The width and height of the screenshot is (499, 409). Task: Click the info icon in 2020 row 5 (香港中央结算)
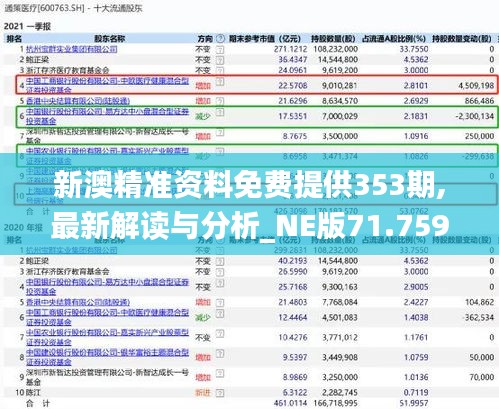[x=220, y=302]
